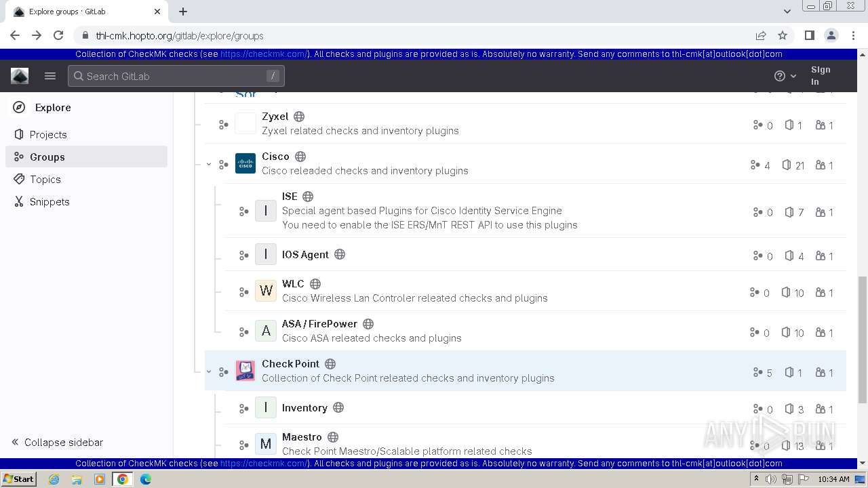Open checkmk.com link in top banner

coord(264,54)
